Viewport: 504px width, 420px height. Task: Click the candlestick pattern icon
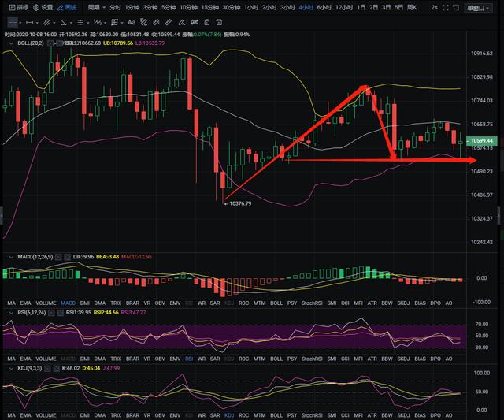tap(195, 23)
